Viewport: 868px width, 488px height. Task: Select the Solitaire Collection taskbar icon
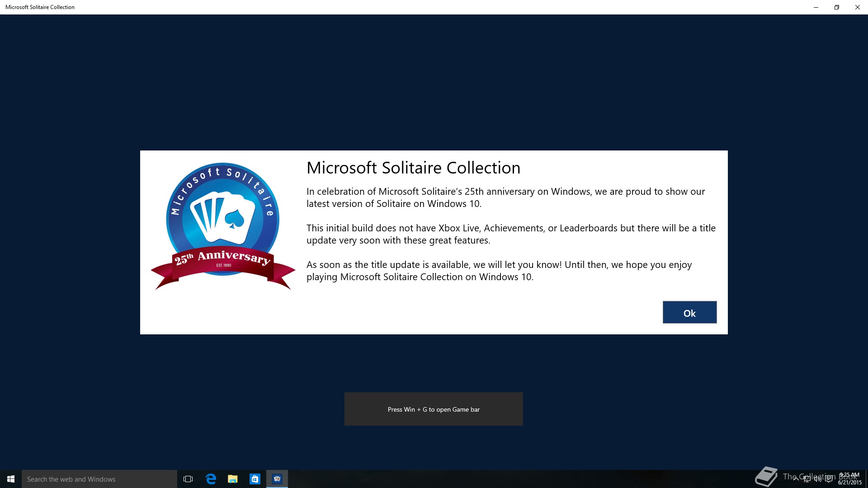click(x=277, y=479)
